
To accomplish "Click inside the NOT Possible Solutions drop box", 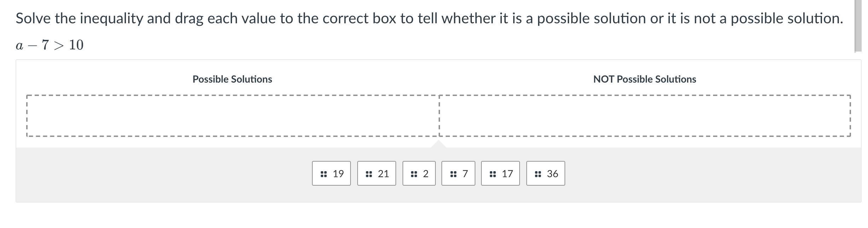I will [644, 116].
